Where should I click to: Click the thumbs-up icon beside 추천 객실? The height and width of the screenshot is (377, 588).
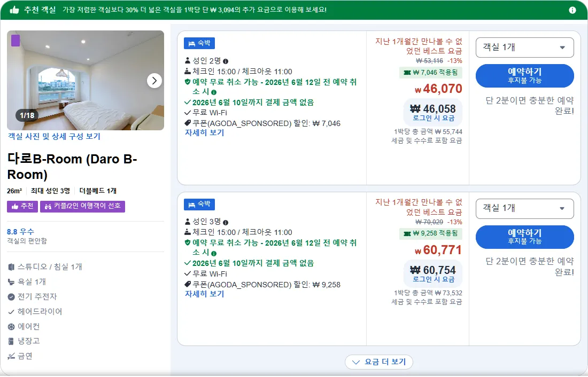(14, 10)
